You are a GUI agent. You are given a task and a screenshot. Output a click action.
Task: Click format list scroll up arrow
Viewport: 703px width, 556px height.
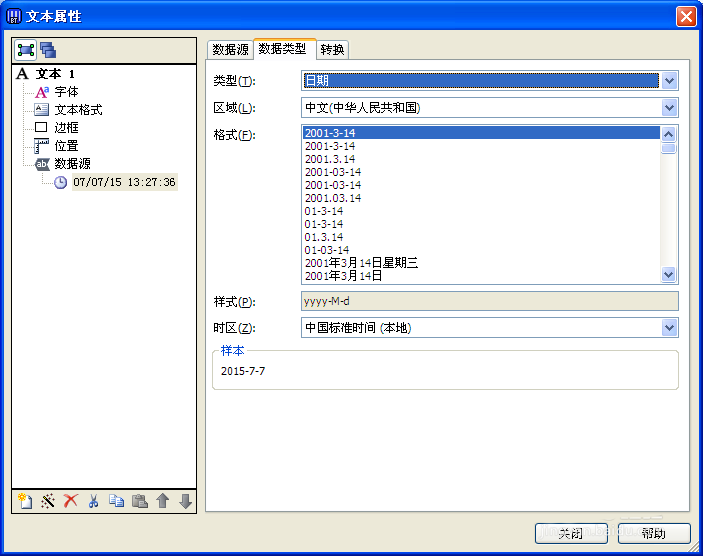coord(668,134)
